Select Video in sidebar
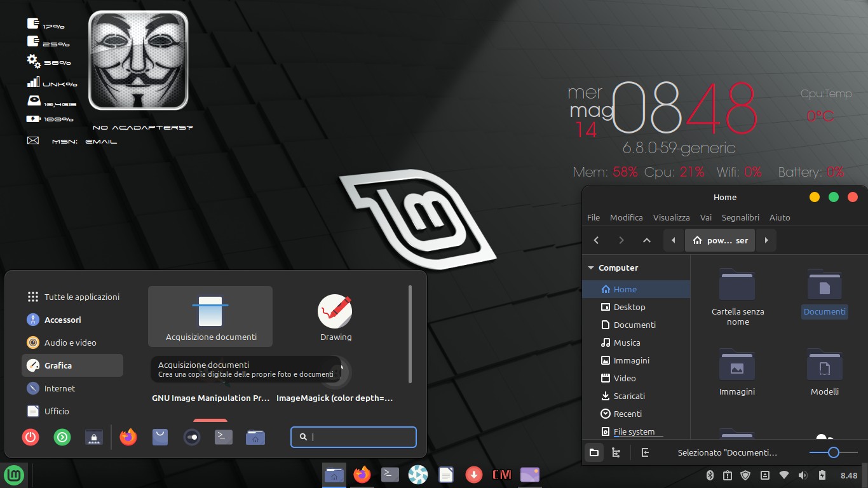 tap(636, 378)
